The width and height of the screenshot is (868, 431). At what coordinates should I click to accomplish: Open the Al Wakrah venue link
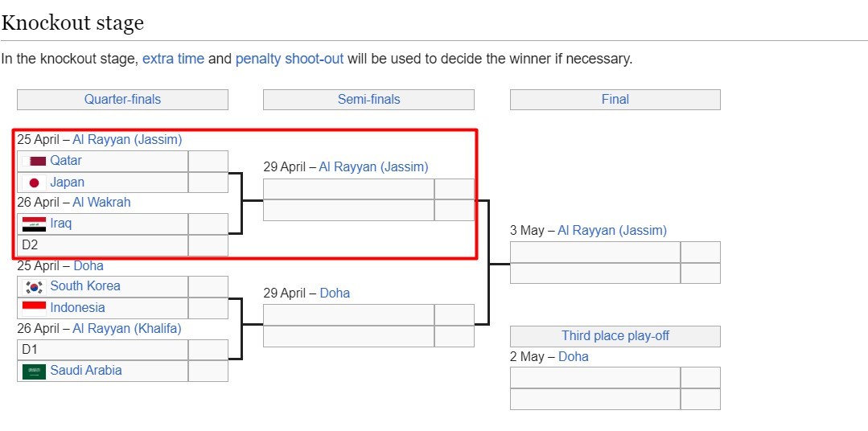coord(101,203)
